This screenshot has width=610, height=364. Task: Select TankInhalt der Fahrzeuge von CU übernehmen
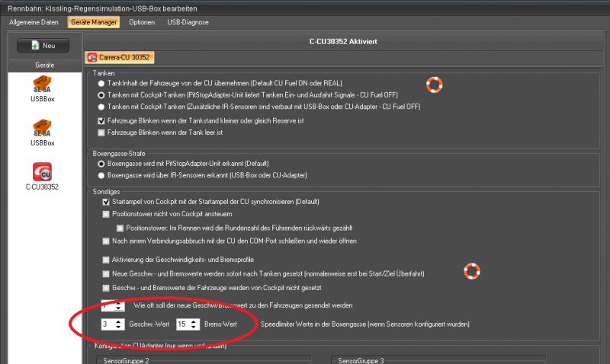point(101,84)
